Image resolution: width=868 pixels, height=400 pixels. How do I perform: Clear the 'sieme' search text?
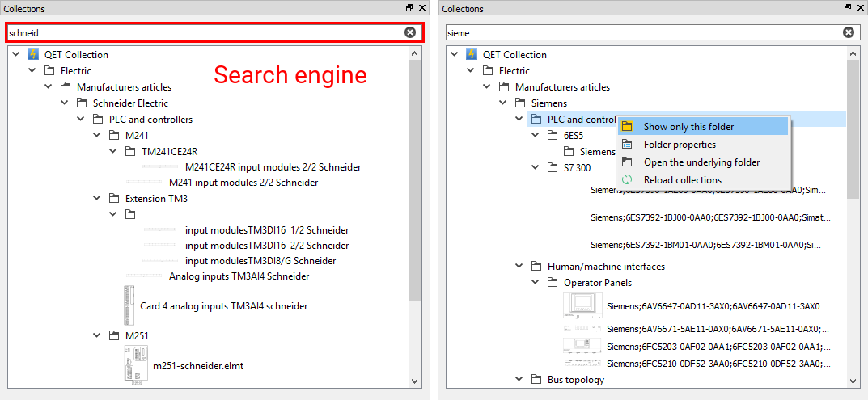[x=848, y=32]
